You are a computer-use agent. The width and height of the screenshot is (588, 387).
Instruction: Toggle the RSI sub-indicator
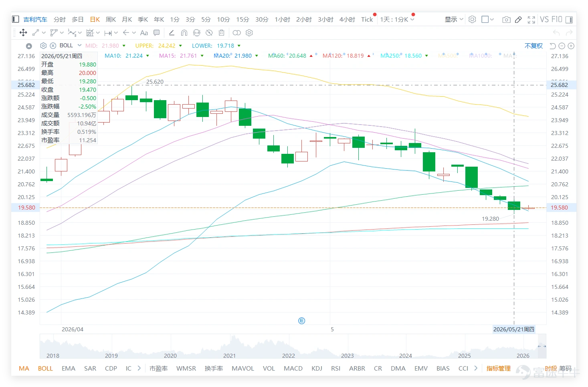pyautogui.click(x=335, y=368)
